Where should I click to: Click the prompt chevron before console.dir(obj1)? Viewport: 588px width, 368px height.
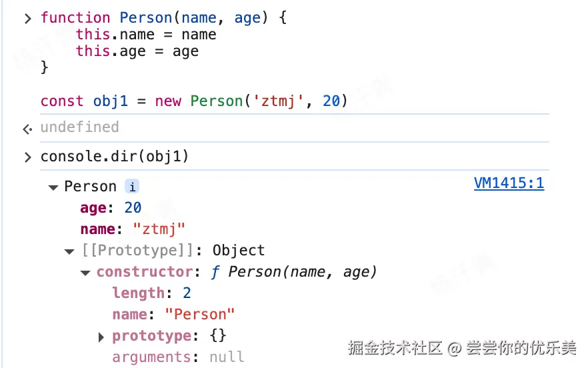point(27,157)
